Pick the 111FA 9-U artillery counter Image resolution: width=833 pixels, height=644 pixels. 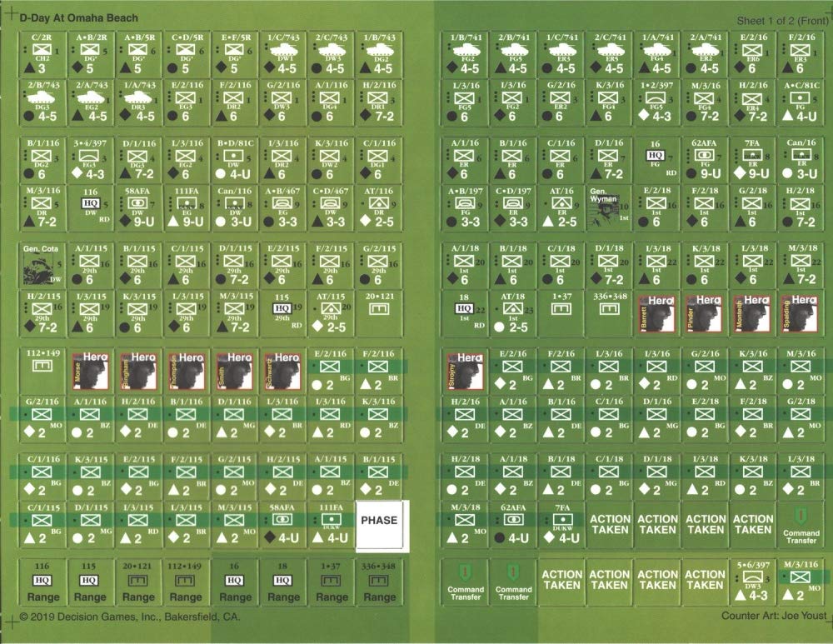pyautogui.click(x=187, y=208)
